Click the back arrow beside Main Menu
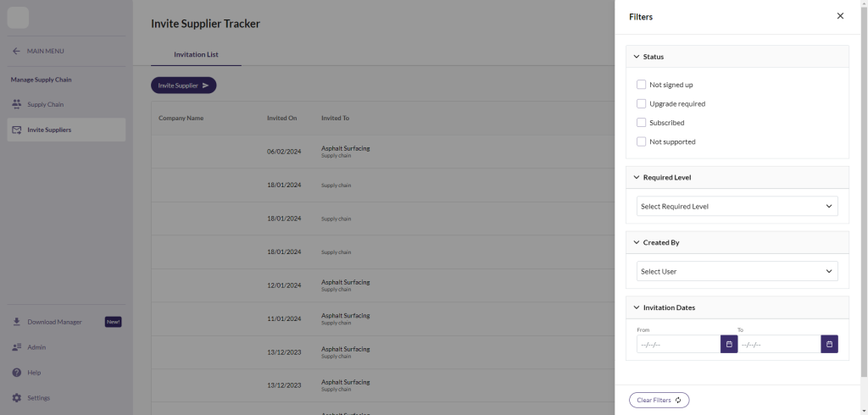The height and width of the screenshot is (415, 868). click(16, 51)
